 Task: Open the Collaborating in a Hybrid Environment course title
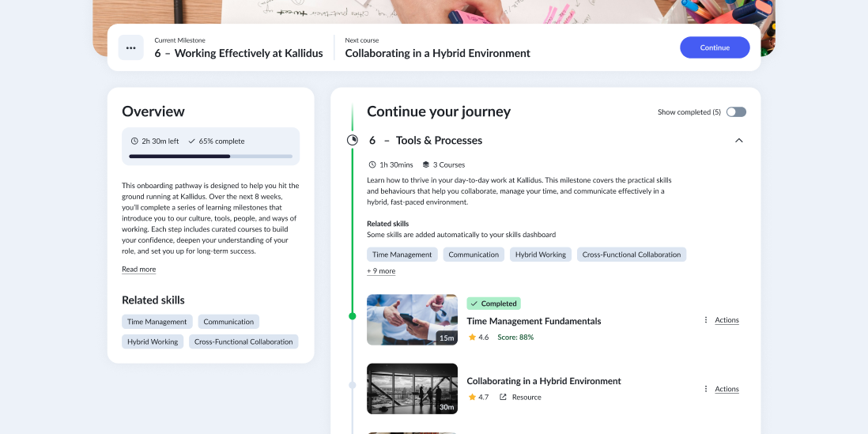tap(544, 381)
